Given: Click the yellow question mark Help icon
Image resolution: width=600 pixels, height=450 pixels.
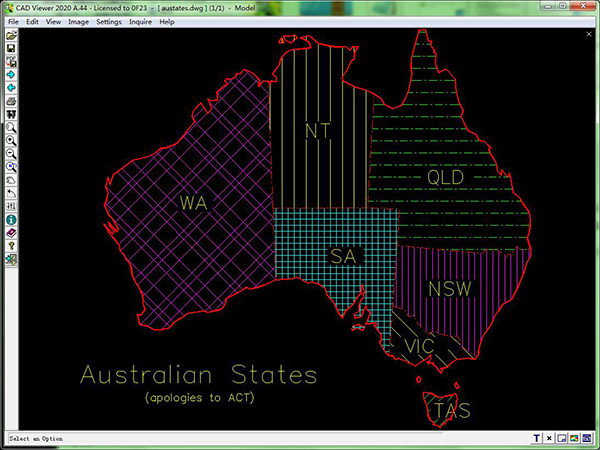Looking at the screenshot, I should pos(11,245).
